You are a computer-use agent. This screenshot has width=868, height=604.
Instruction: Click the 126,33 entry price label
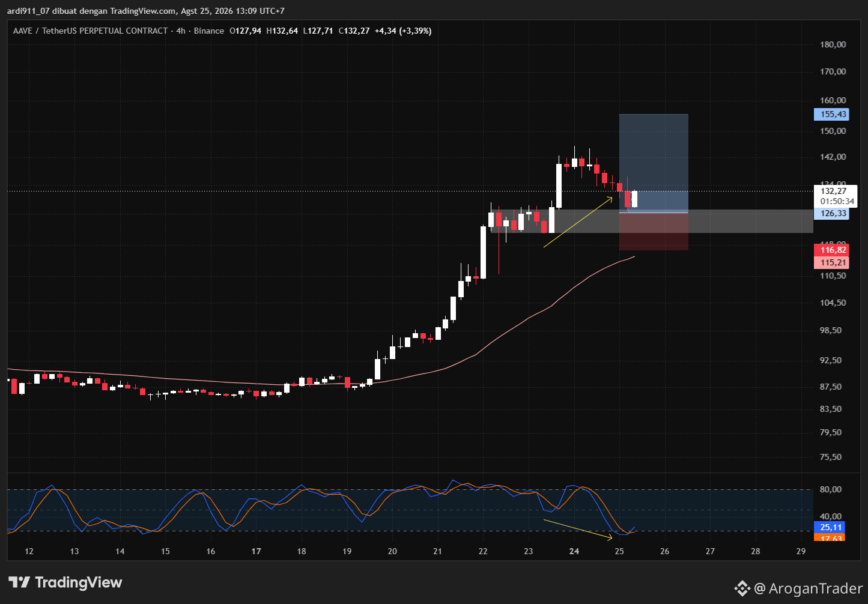[831, 213]
